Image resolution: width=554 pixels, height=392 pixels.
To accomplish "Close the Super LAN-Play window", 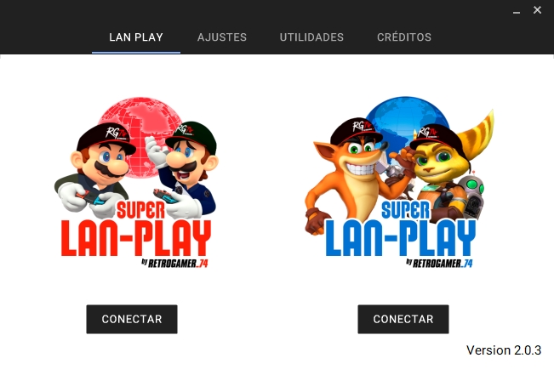I will pyautogui.click(x=537, y=10).
